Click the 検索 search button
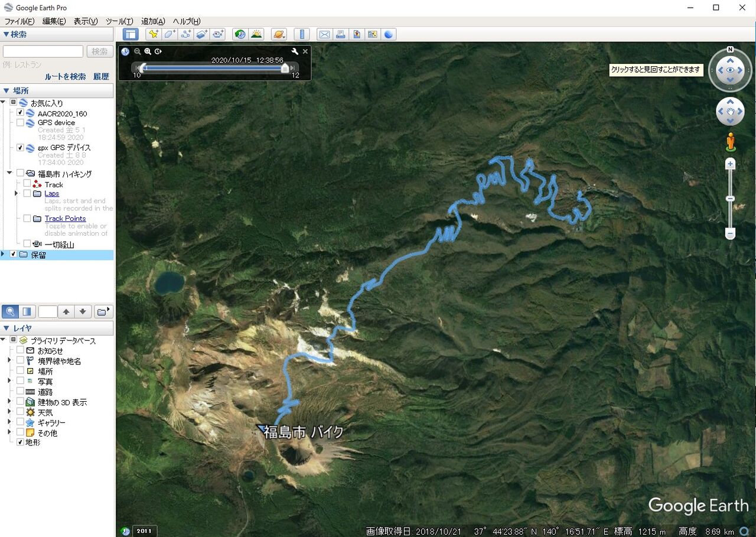756x537 pixels. click(100, 51)
